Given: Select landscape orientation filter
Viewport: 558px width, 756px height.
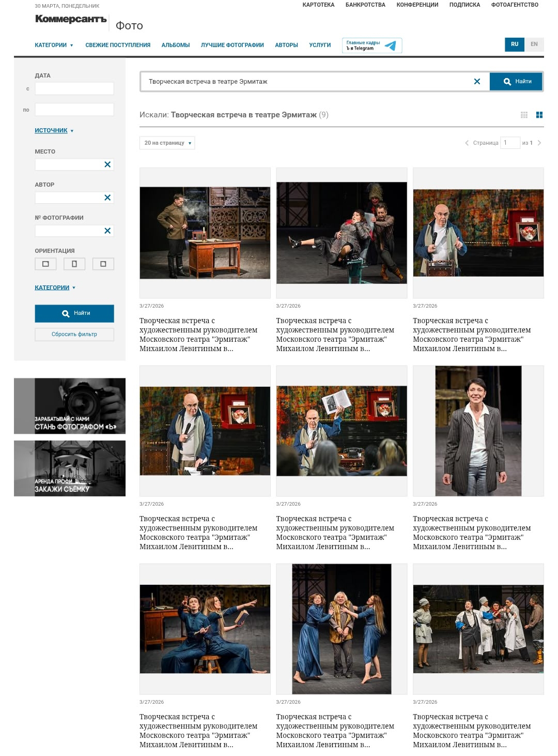Looking at the screenshot, I should click(45, 264).
